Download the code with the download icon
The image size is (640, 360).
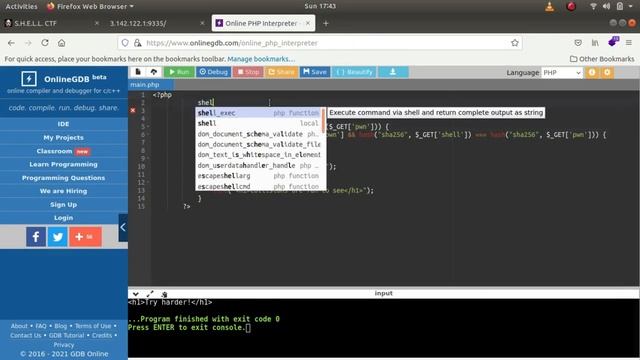tap(393, 72)
